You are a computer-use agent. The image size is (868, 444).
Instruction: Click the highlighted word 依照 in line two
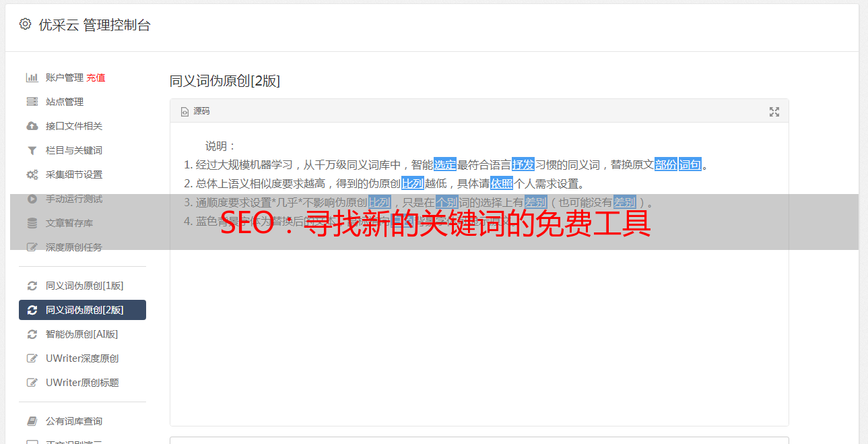click(x=502, y=183)
